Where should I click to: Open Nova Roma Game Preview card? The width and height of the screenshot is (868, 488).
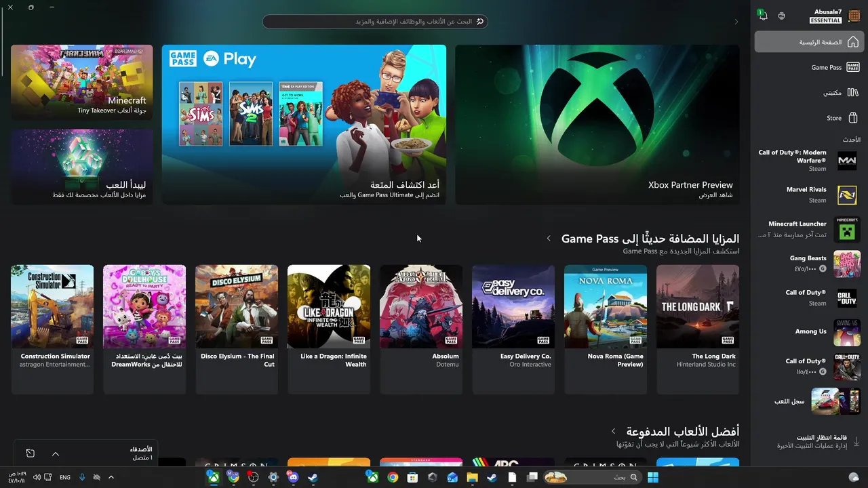[606, 329]
